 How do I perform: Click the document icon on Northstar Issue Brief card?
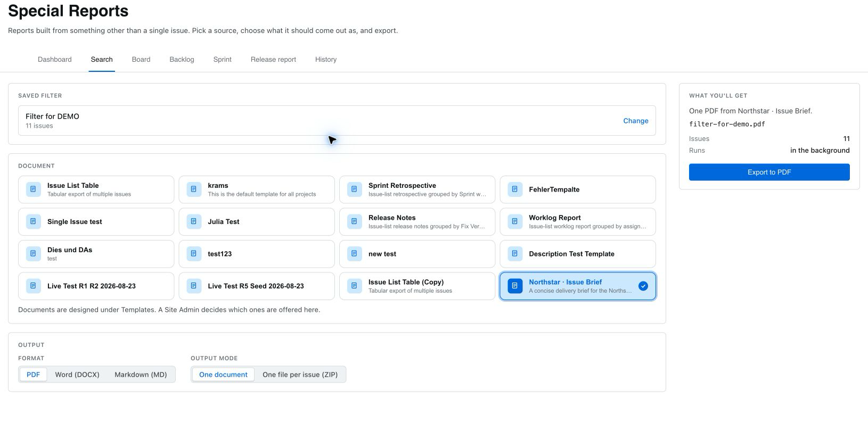[x=515, y=286]
